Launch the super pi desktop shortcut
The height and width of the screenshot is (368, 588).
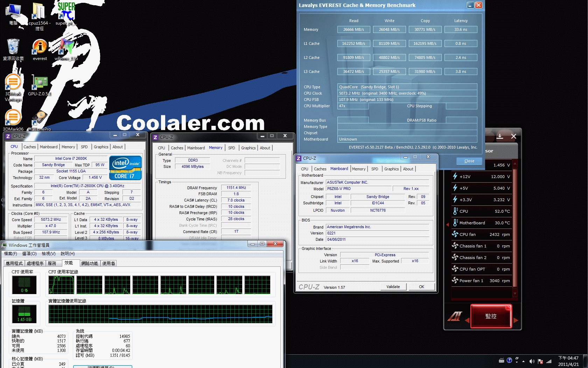(x=66, y=14)
